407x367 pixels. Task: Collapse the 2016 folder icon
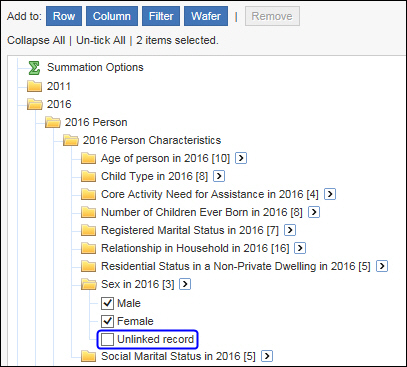[35, 104]
